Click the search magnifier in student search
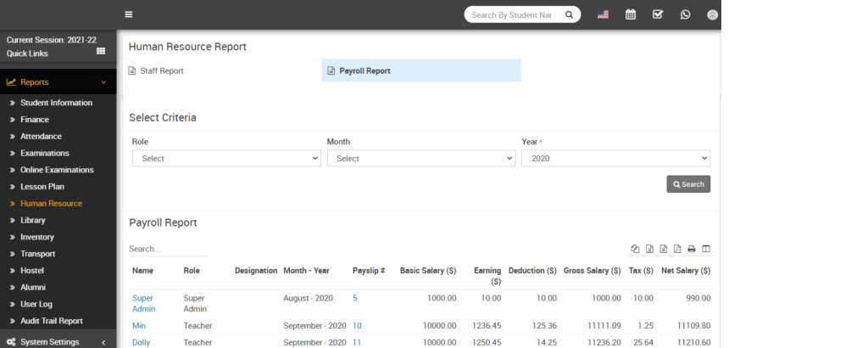The height and width of the screenshot is (348, 868). (569, 15)
